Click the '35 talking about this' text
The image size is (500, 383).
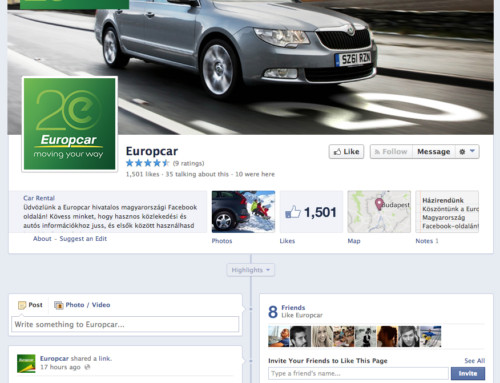point(197,174)
